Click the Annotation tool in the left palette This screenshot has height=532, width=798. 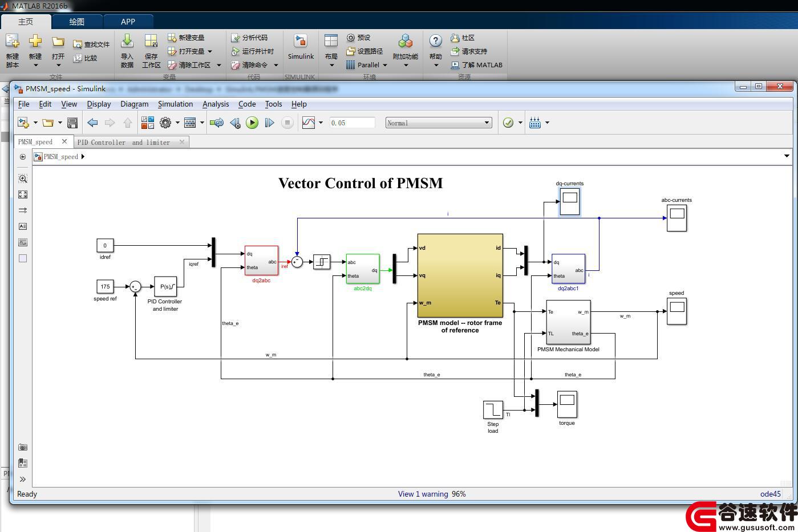tap(23, 226)
